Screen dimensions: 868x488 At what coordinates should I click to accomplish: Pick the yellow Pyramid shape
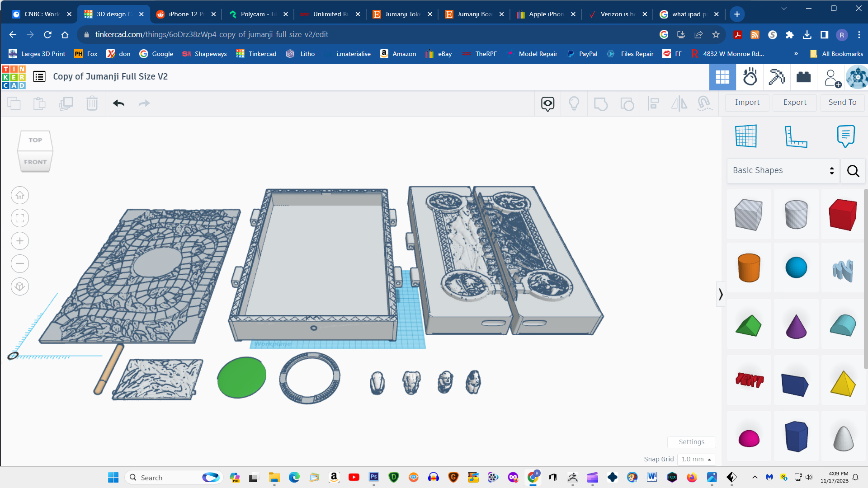pyautogui.click(x=843, y=383)
